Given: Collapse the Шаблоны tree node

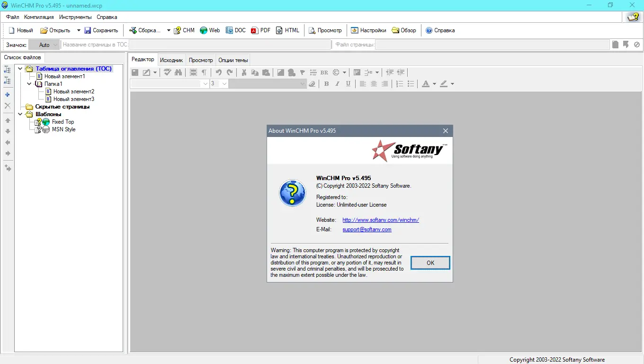Looking at the screenshot, I should (x=20, y=114).
